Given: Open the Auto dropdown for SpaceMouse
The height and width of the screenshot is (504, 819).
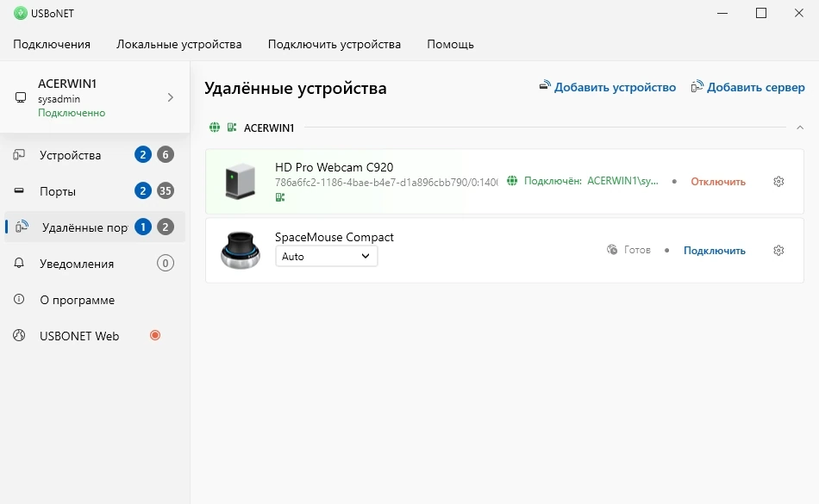Looking at the screenshot, I should 327,256.
